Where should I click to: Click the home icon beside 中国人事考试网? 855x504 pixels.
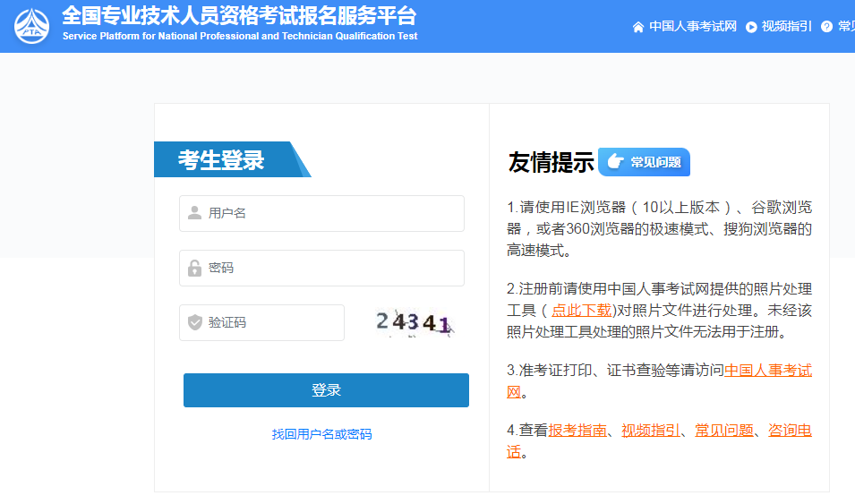638,27
